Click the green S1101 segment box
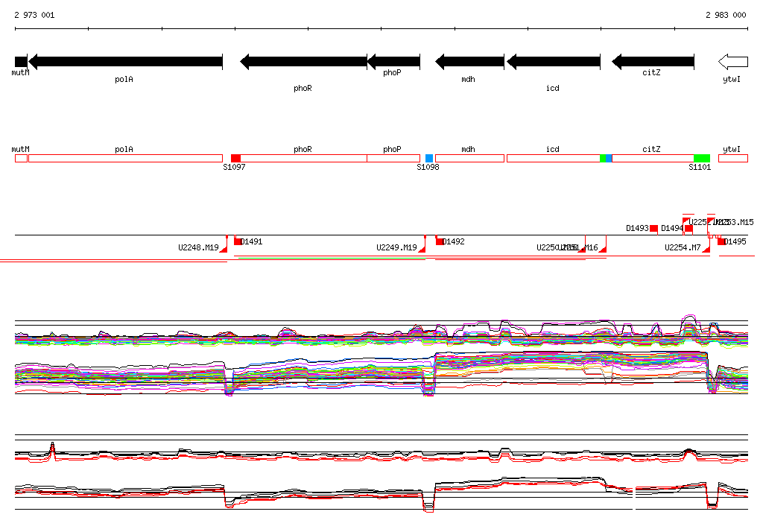Image resolution: width=763 pixels, height=532 pixels. click(x=702, y=158)
